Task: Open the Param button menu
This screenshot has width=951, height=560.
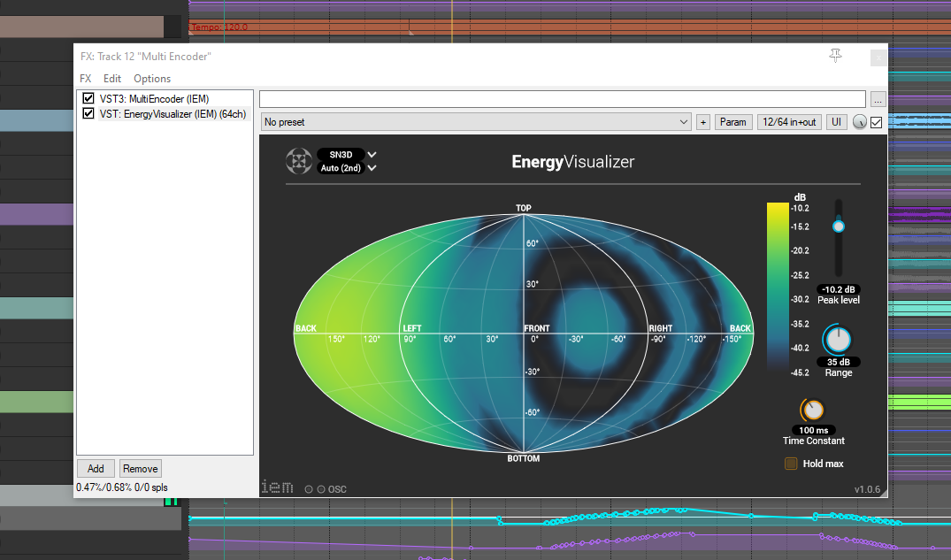Action: [x=733, y=122]
